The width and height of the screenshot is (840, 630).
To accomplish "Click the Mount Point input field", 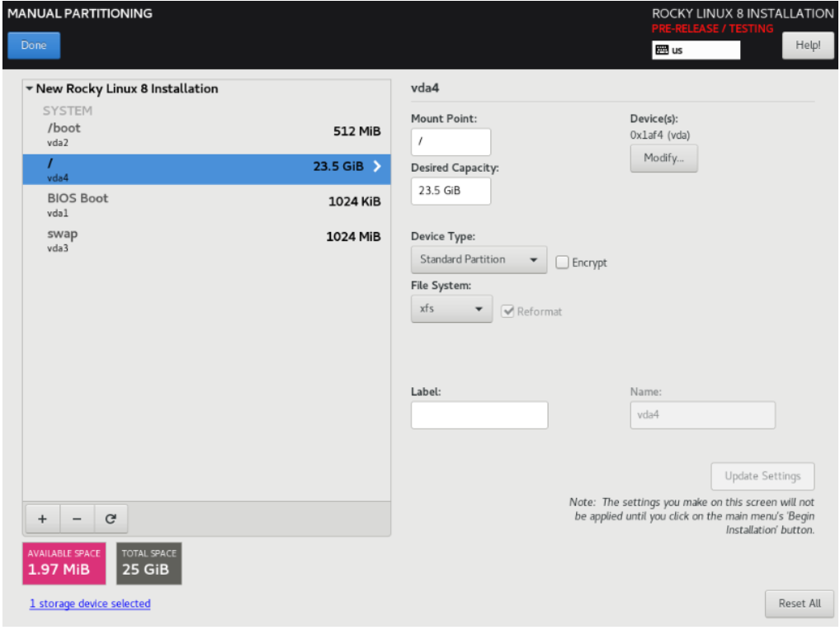I will (451, 141).
